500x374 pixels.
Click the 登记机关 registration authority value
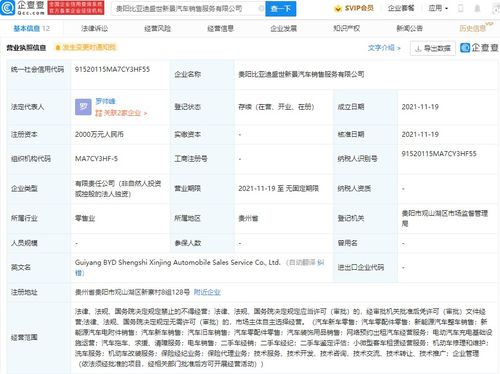[445, 218]
